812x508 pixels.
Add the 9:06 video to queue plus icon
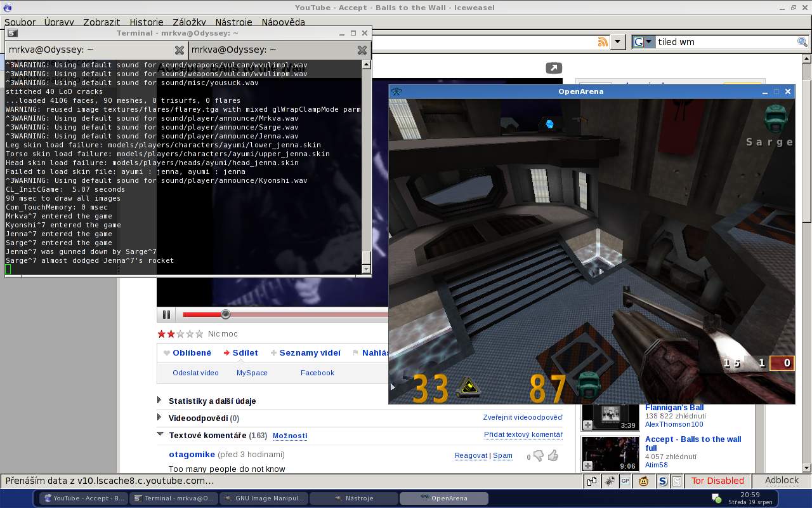click(x=588, y=465)
